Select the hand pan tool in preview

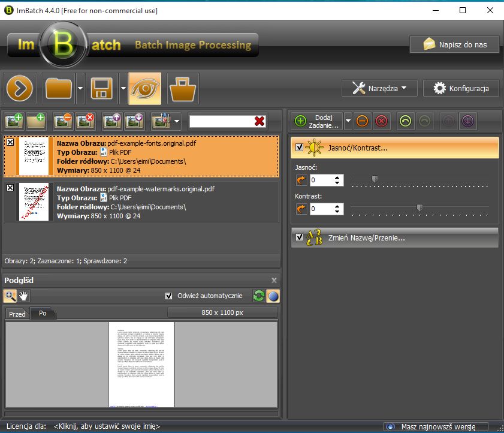point(23,296)
